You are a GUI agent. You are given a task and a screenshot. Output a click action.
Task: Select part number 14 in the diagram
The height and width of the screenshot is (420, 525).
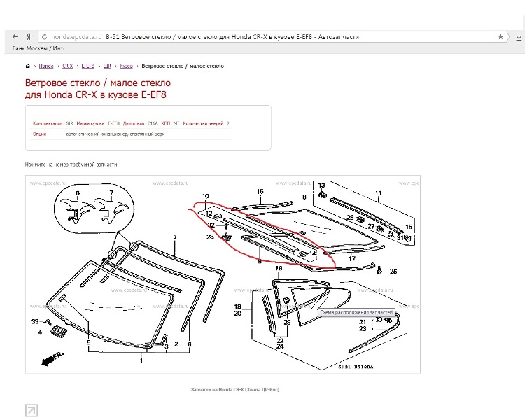(x=312, y=253)
